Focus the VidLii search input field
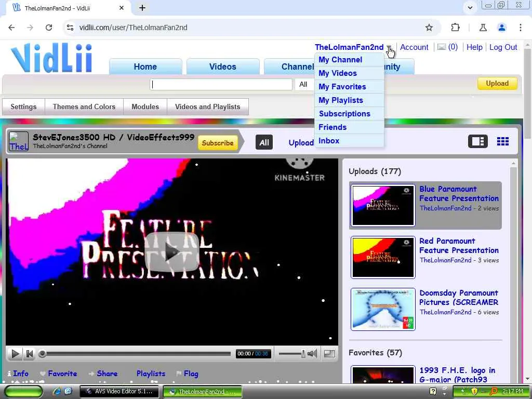The height and width of the screenshot is (399, 532). [x=221, y=85]
